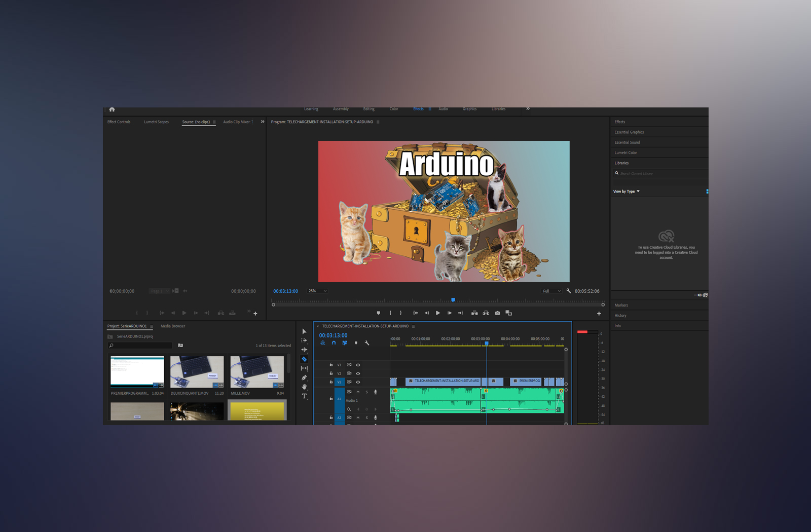The width and height of the screenshot is (811, 532).
Task: Click the project search field
Action: [140, 346]
